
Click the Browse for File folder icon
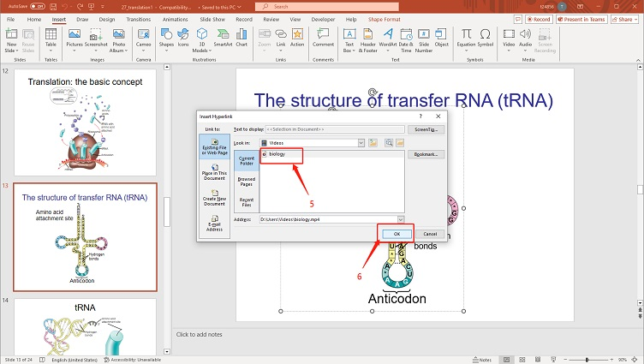click(401, 143)
